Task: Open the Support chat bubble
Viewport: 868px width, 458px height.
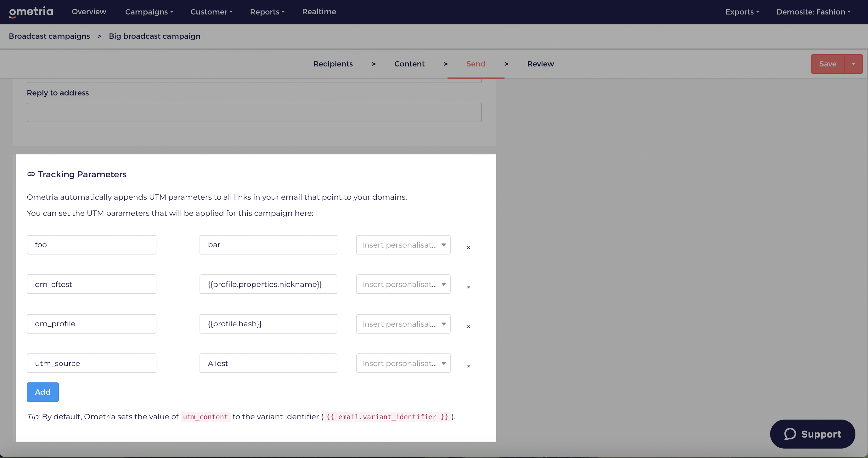Action: [x=812, y=434]
